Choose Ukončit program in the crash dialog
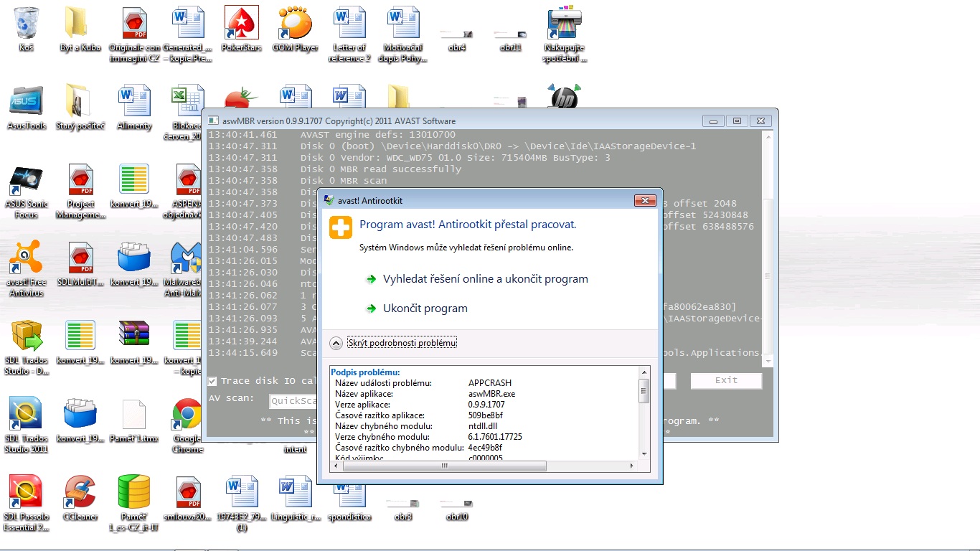Viewport: 980px width, 551px height. pos(425,309)
